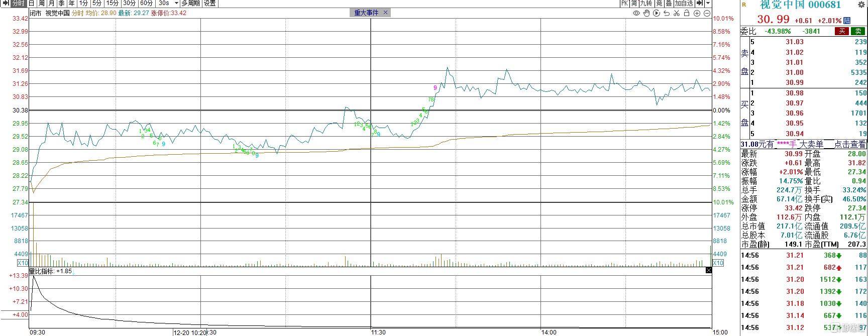Zoom out with the minus circle icon
The width and height of the screenshot is (868, 336).
707,13
